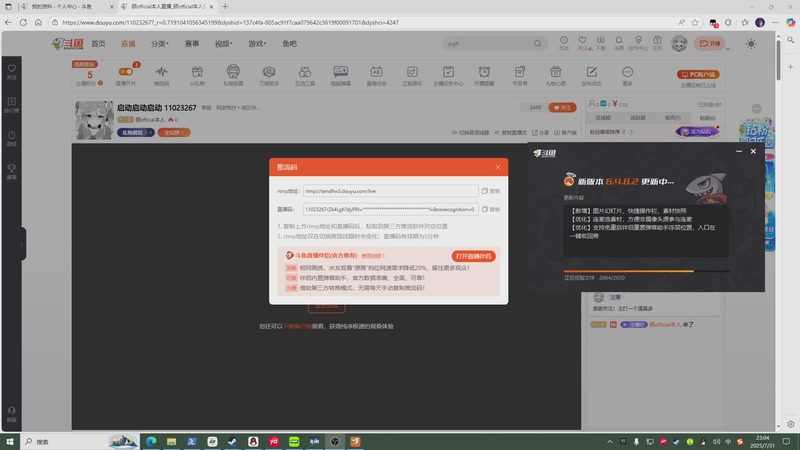Viewport: 800px width, 450px height.
Task: Switch to the 在线榜 tab
Action: click(x=603, y=118)
